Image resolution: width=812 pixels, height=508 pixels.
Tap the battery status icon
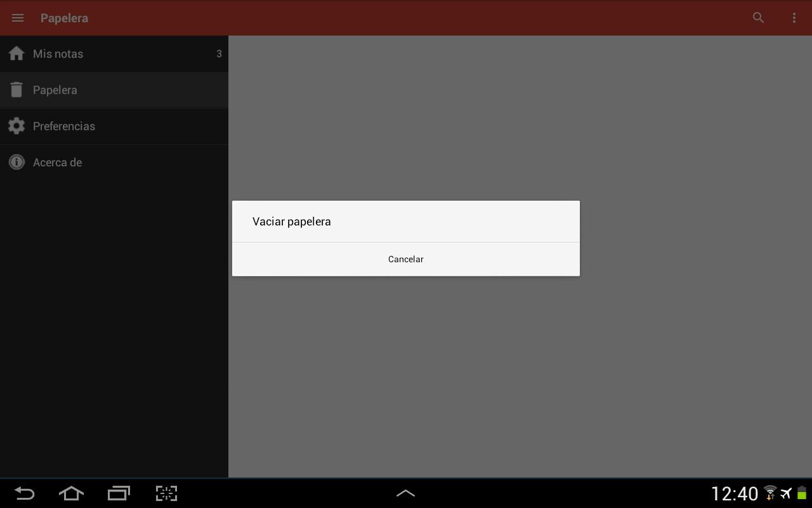(802, 493)
